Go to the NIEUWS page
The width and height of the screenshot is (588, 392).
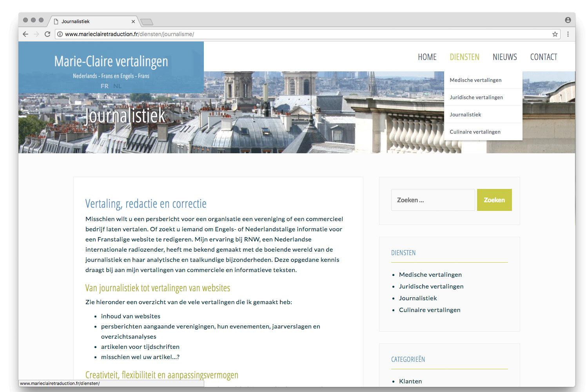click(505, 57)
